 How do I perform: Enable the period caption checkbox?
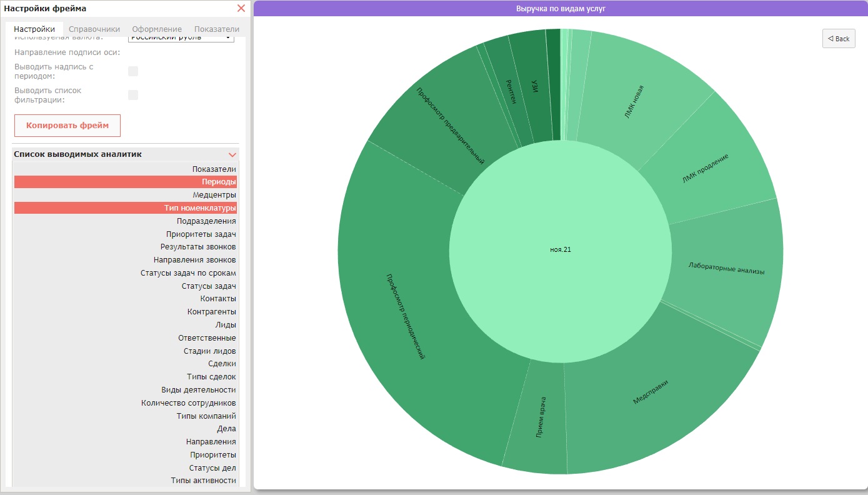(x=133, y=71)
